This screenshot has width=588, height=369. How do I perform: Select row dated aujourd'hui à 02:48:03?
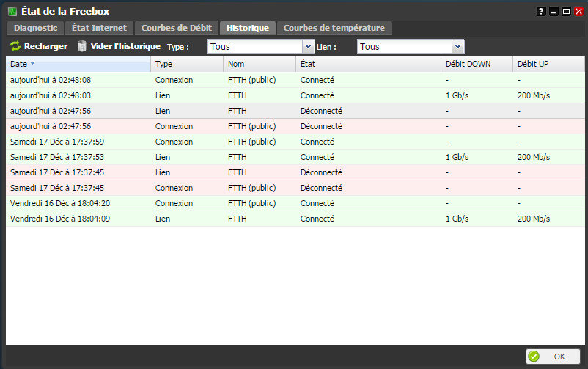tap(295, 95)
